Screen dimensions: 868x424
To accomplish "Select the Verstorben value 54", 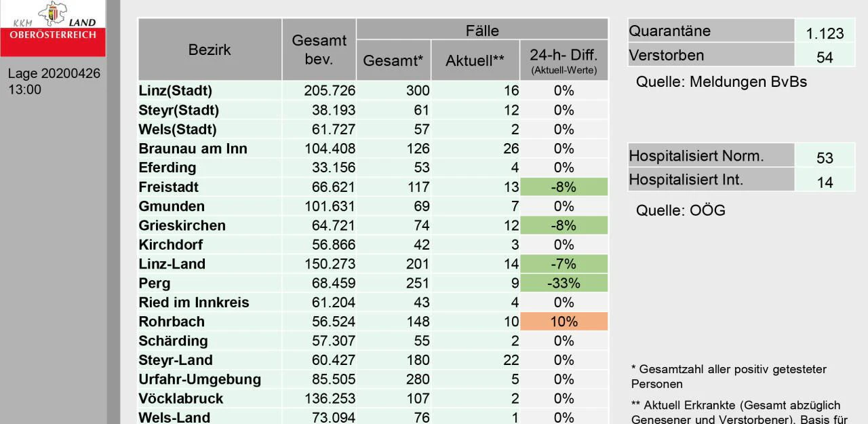I will point(825,57).
